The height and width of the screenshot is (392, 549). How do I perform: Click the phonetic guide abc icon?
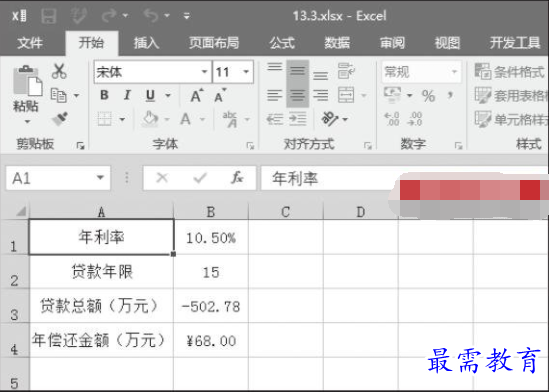pyautogui.click(x=230, y=119)
